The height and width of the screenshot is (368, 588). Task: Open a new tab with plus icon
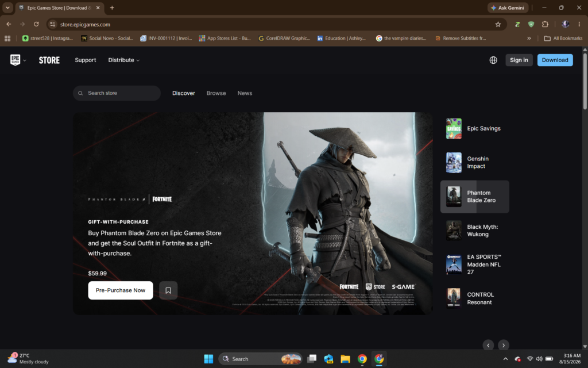pos(112,7)
